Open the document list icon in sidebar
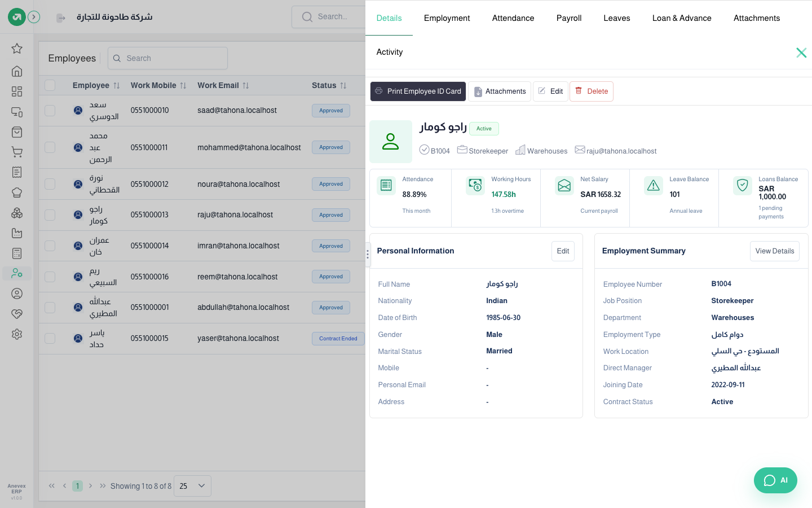Screen dimensions: 812x508 point(17,172)
